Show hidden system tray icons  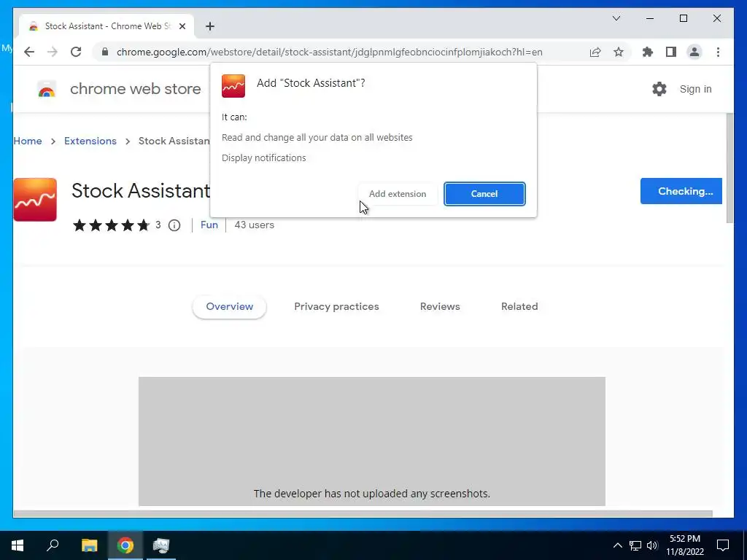(617, 545)
